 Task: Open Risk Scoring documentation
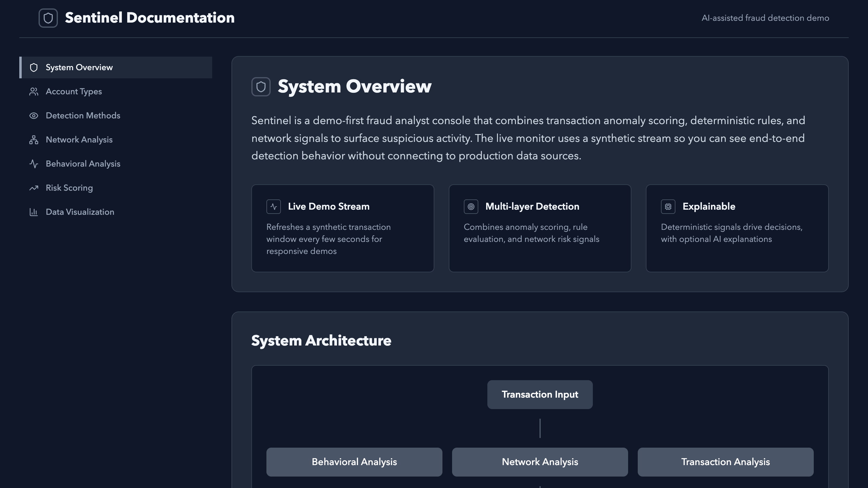click(x=69, y=188)
